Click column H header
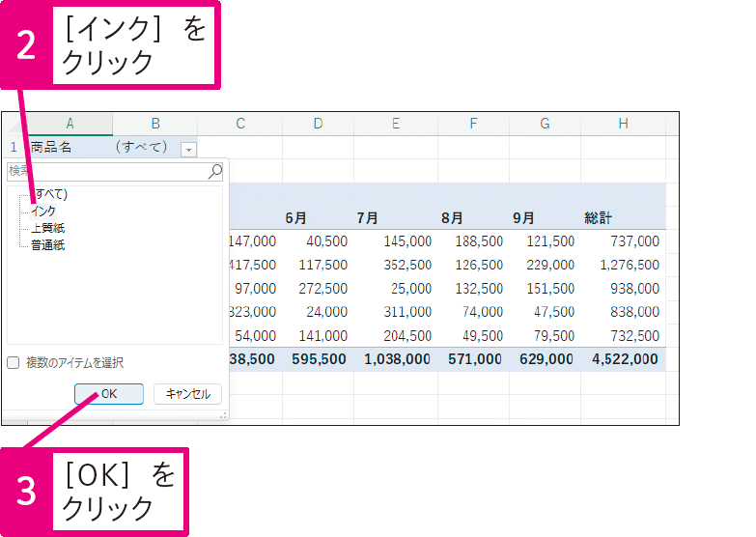Viewport: 756px width, 537px height. (623, 124)
